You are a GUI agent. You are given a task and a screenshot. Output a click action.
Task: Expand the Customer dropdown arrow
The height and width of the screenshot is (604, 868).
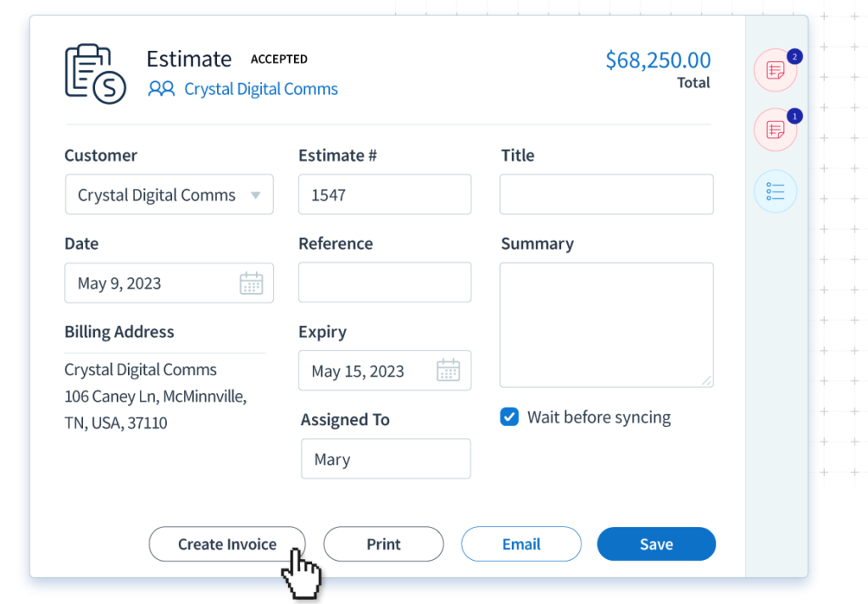[255, 196]
